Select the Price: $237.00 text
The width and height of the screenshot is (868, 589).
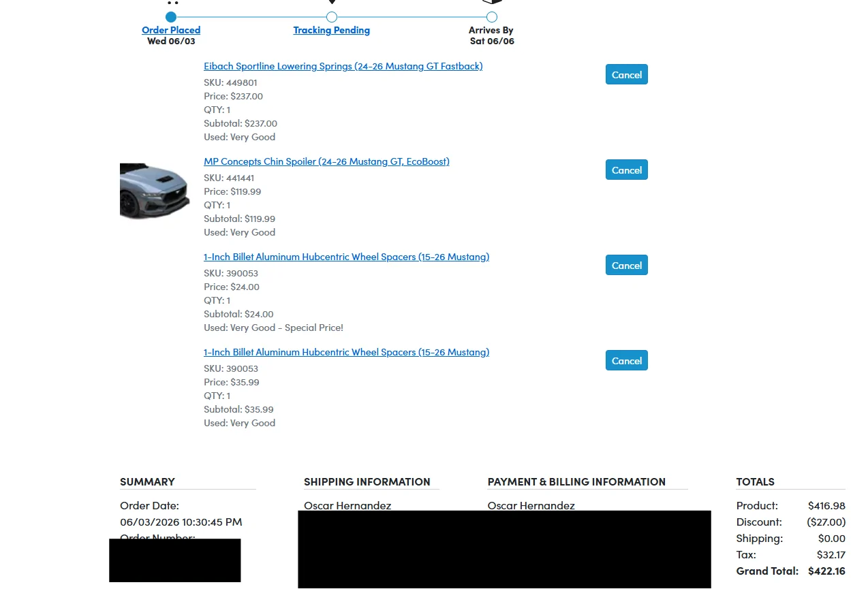click(233, 96)
